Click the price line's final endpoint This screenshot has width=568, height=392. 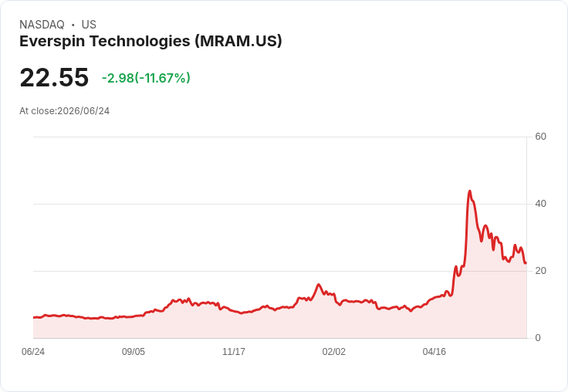point(526,262)
